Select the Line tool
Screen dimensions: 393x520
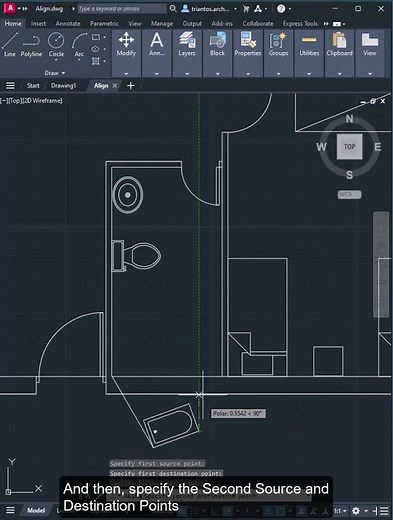point(9,44)
